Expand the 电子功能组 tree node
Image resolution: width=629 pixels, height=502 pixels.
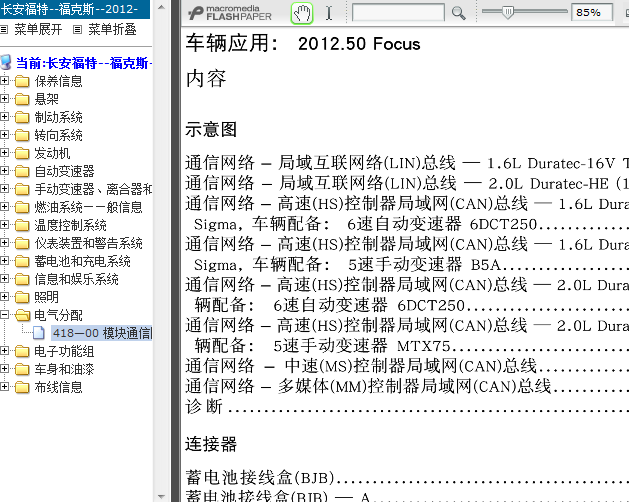tap(4, 351)
